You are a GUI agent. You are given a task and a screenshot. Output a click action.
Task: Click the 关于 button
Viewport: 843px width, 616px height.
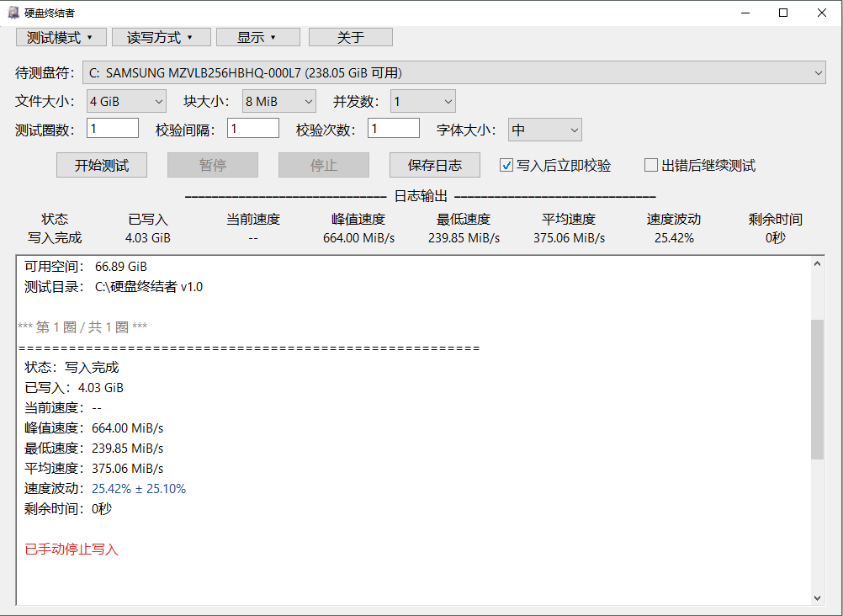click(x=351, y=38)
